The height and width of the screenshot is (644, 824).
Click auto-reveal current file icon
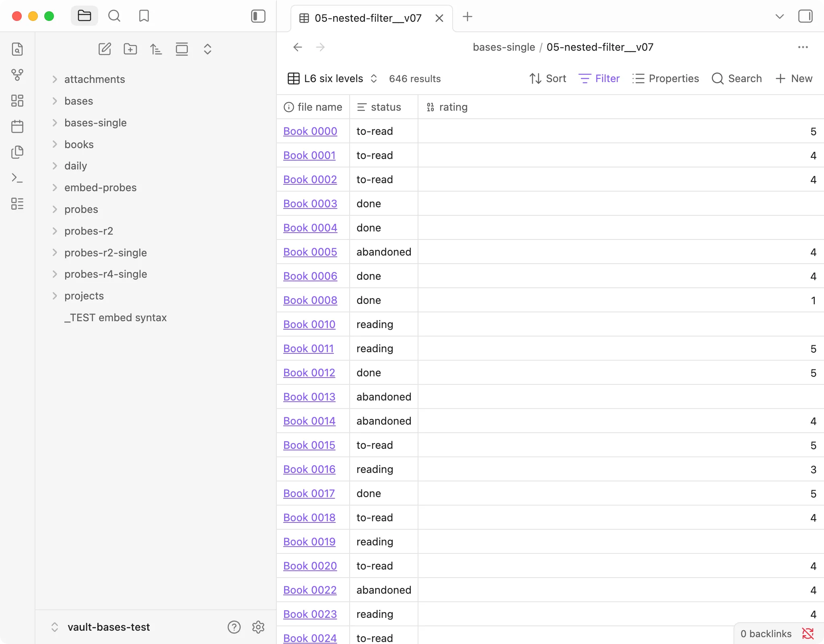(182, 49)
